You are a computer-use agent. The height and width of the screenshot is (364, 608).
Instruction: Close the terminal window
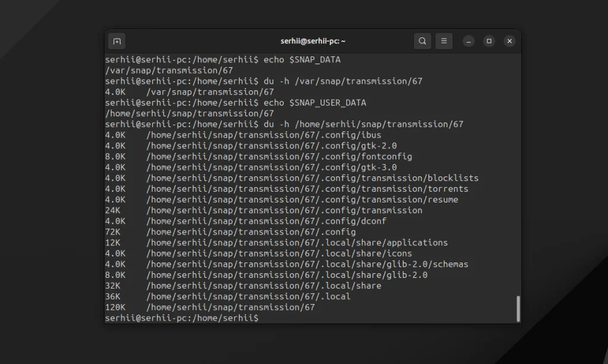509,41
